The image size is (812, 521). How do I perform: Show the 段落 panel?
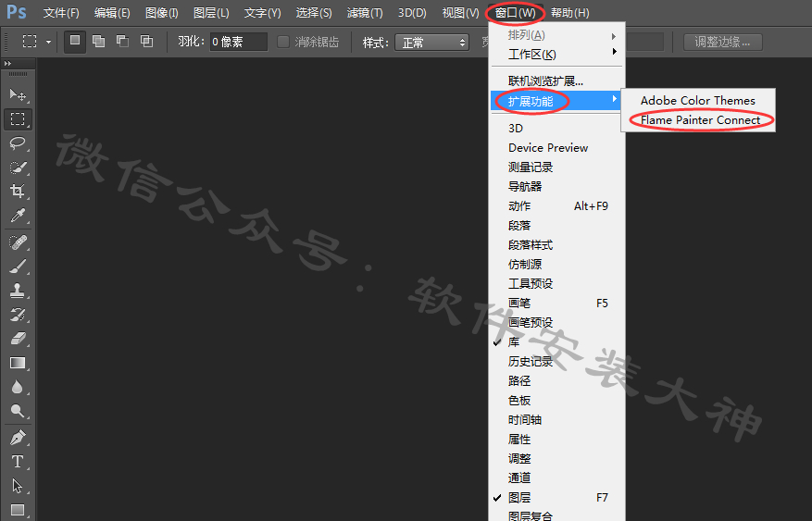556,226
